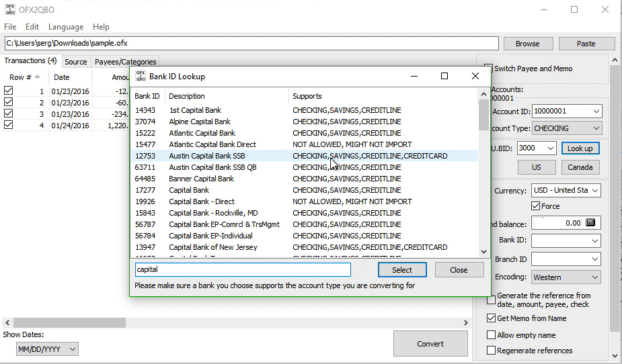Click the US button

pos(537,167)
